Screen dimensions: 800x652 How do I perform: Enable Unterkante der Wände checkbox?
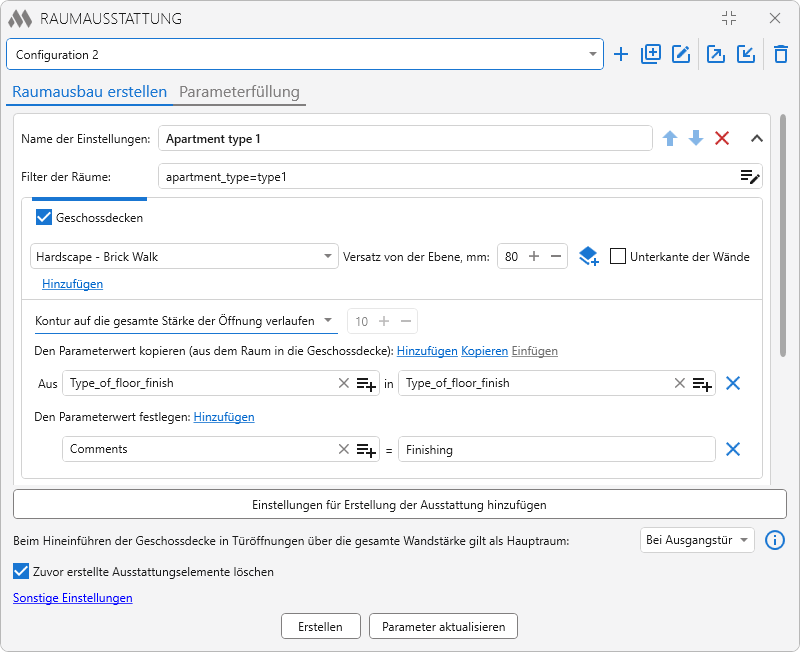(618, 256)
